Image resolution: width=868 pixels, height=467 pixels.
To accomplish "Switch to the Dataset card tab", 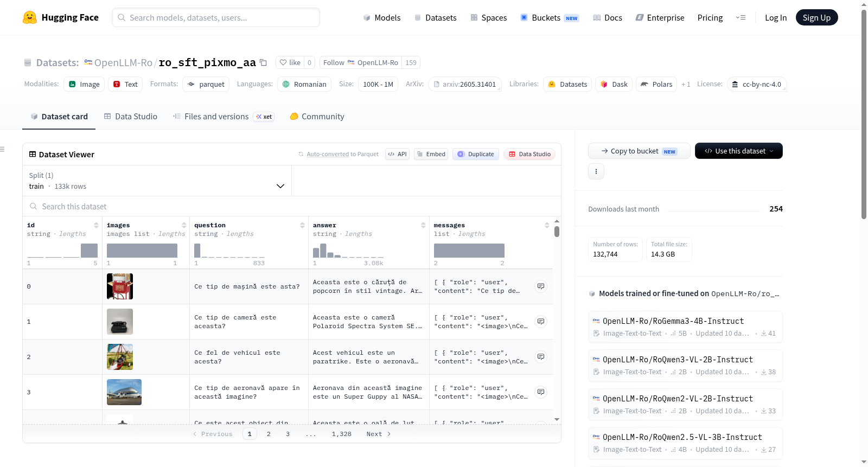I will [x=59, y=116].
